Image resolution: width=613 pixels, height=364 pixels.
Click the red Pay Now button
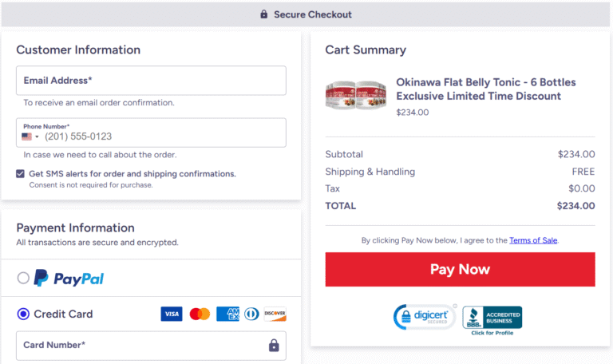[460, 269]
